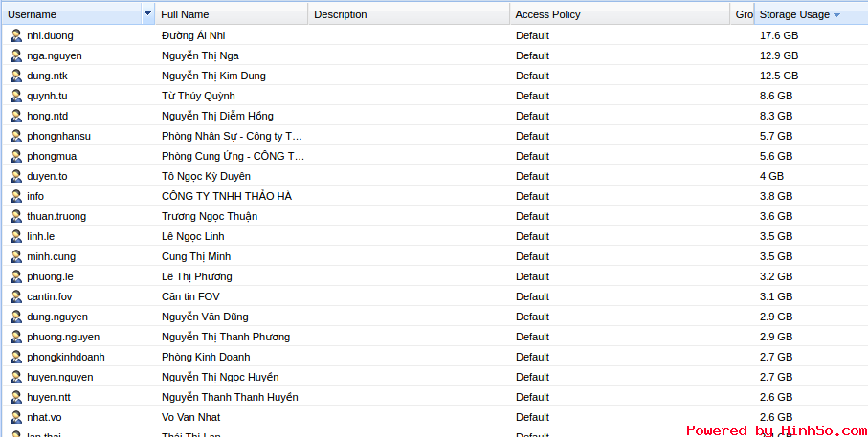The image size is (868, 437).
Task: Open the Username column dropdown arrow
Action: 147,14
